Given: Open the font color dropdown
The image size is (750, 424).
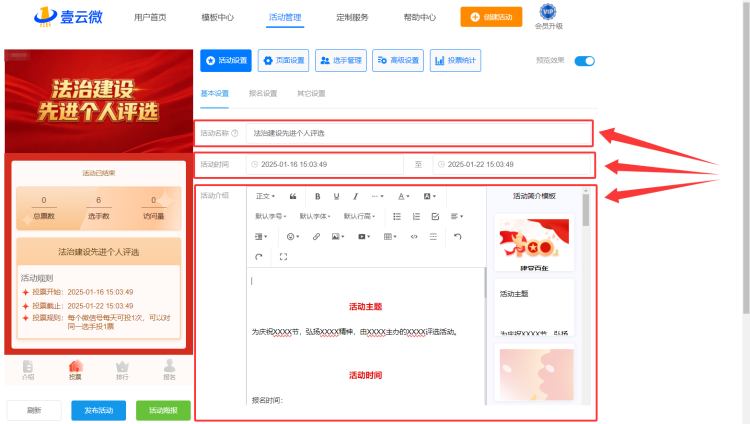Looking at the screenshot, I should pyautogui.click(x=404, y=196).
